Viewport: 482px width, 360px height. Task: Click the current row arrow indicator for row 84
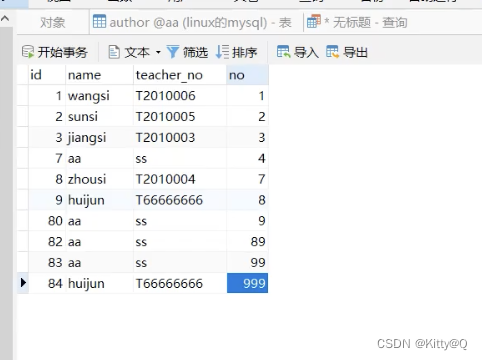[x=23, y=283]
